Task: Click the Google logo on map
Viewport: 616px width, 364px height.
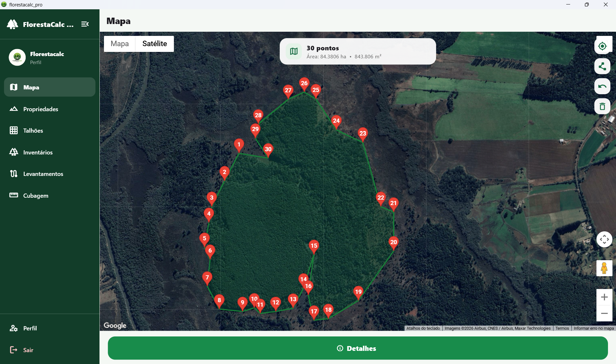Action: pos(115,326)
